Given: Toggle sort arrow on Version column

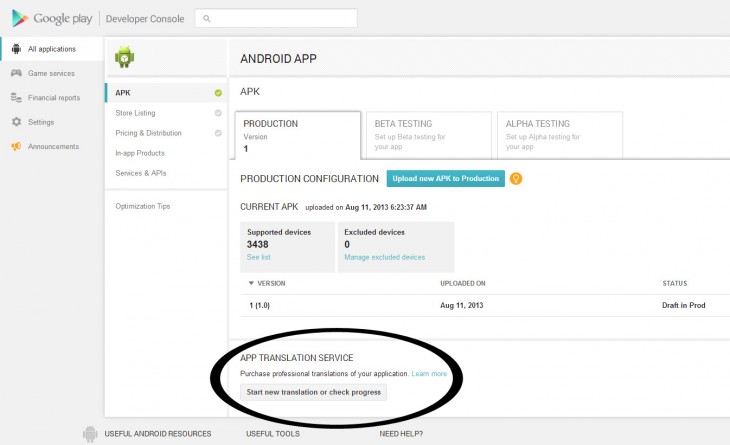Looking at the screenshot, I should 251,283.
